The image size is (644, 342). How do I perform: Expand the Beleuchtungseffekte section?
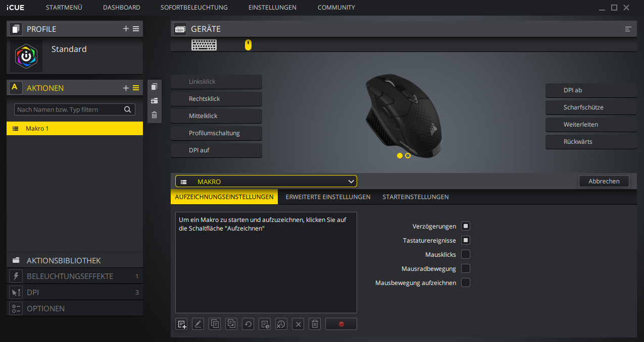tap(75, 276)
